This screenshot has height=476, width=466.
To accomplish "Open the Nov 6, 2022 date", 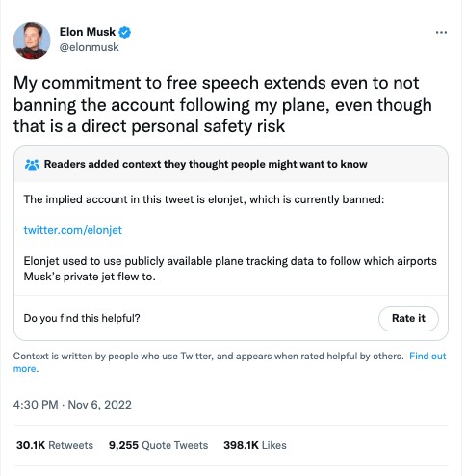I will click(x=100, y=405).
